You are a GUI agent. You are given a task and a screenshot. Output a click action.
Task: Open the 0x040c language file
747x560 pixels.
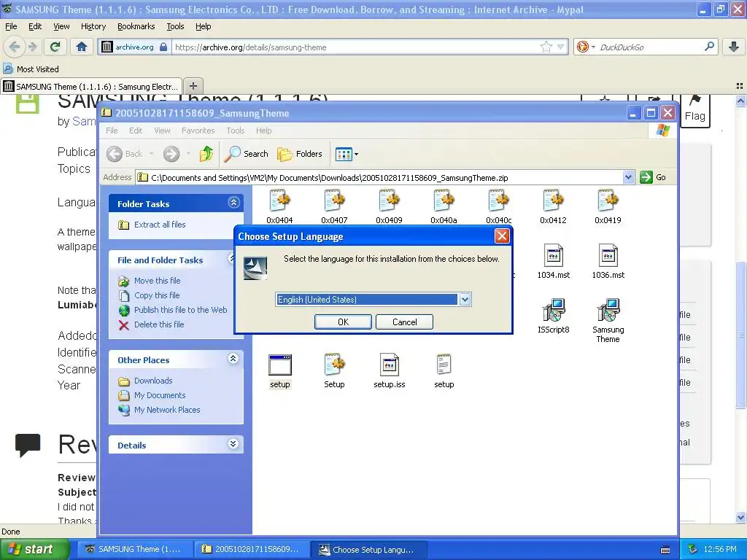498,206
